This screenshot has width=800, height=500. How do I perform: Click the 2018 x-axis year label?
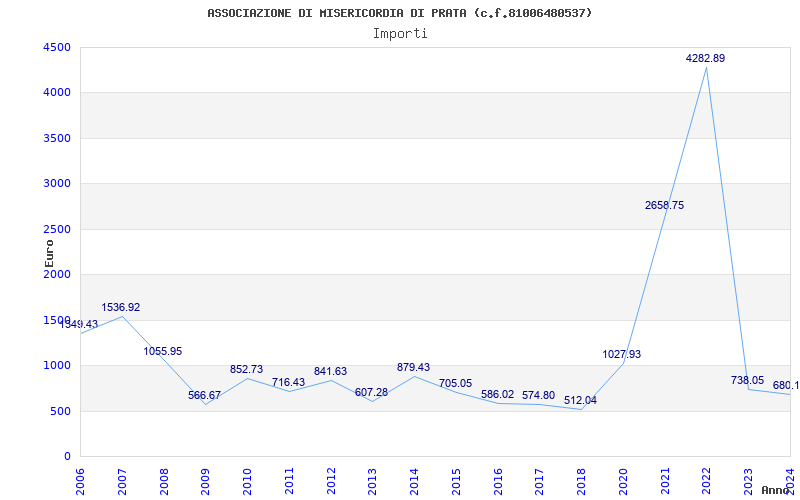pos(581,482)
